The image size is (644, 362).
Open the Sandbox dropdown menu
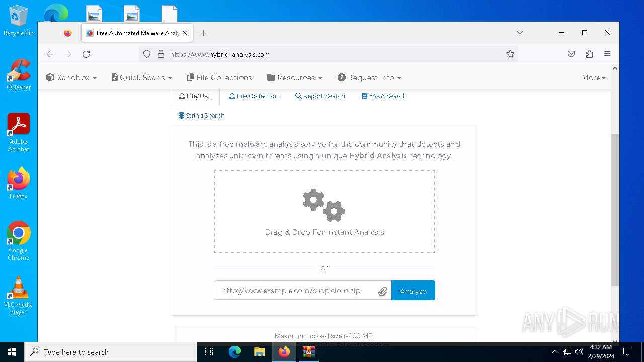pyautogui.click(x=71, y=78)
